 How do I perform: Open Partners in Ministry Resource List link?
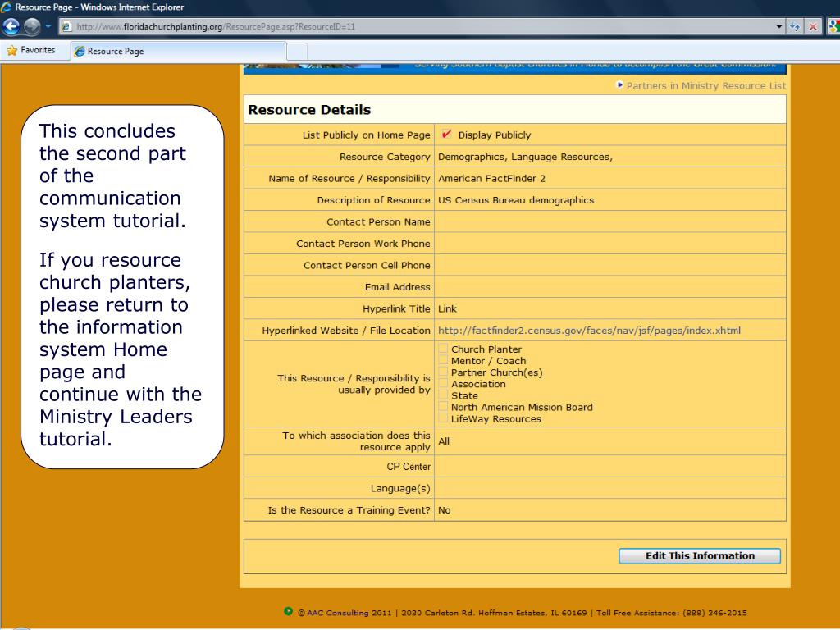706,85
